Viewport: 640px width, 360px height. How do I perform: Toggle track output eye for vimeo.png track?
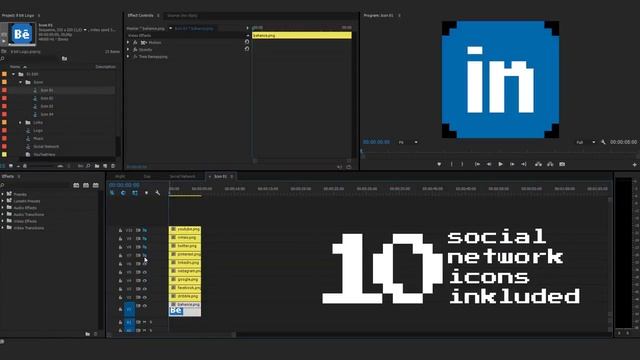point(144,238)
